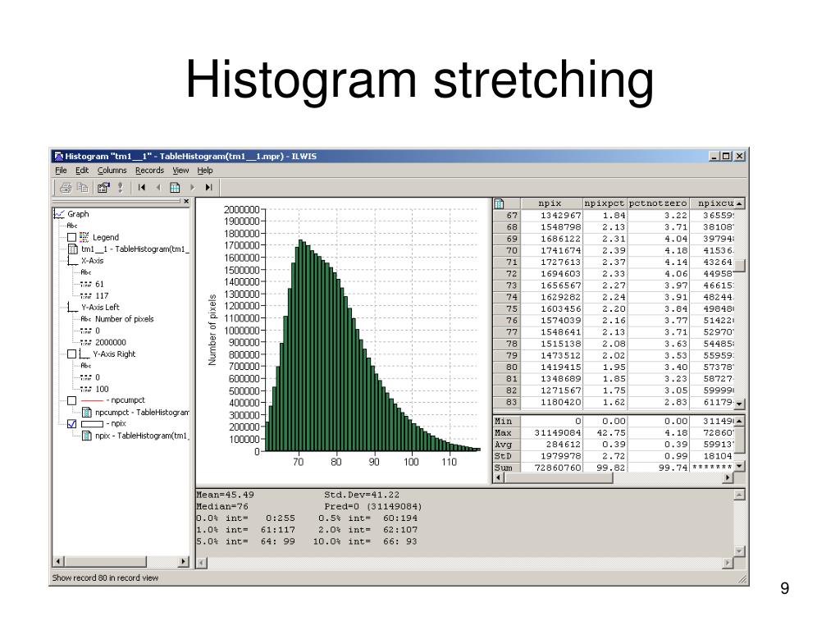Screen dimensions: 840x630
Task: Click cell value 1419415 in row 80
Action: [x=559, y=367]
